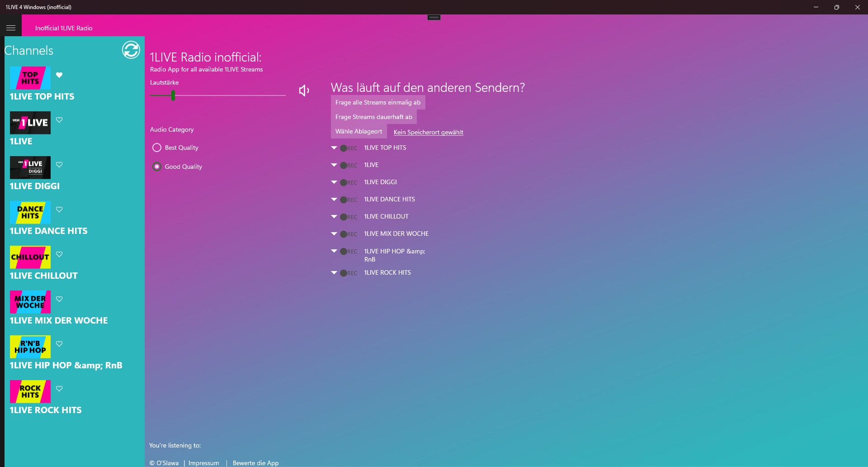Viewport: 868px width, 467px height.
Task: Play the 1LIVE DANCE HITS logo
Action: pos(30,212)
